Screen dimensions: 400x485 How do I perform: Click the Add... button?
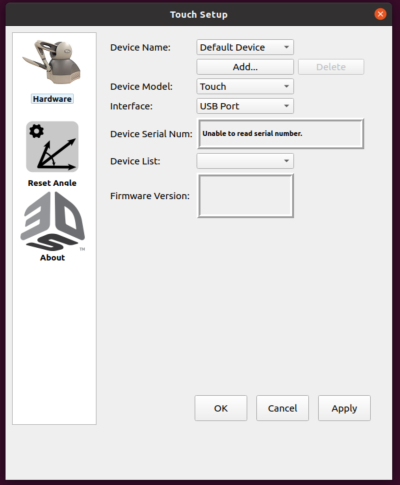pos(245,67)
